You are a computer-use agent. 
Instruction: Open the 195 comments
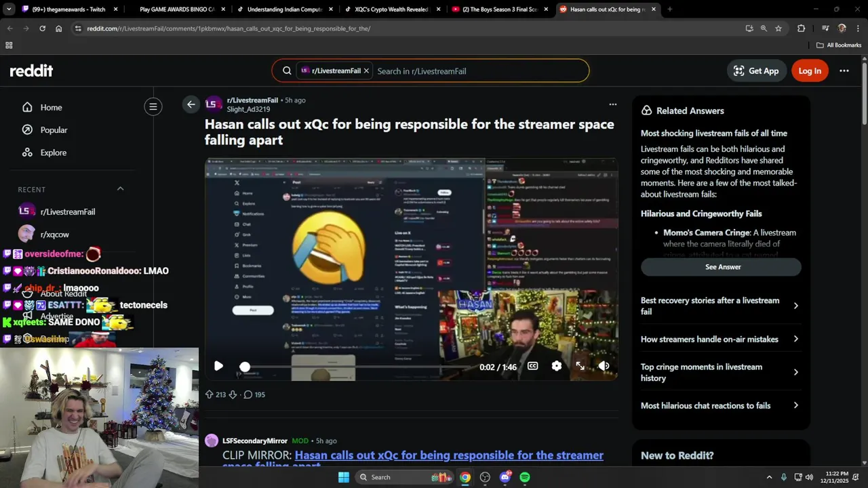pyautogui.click(x=254, y=394)
